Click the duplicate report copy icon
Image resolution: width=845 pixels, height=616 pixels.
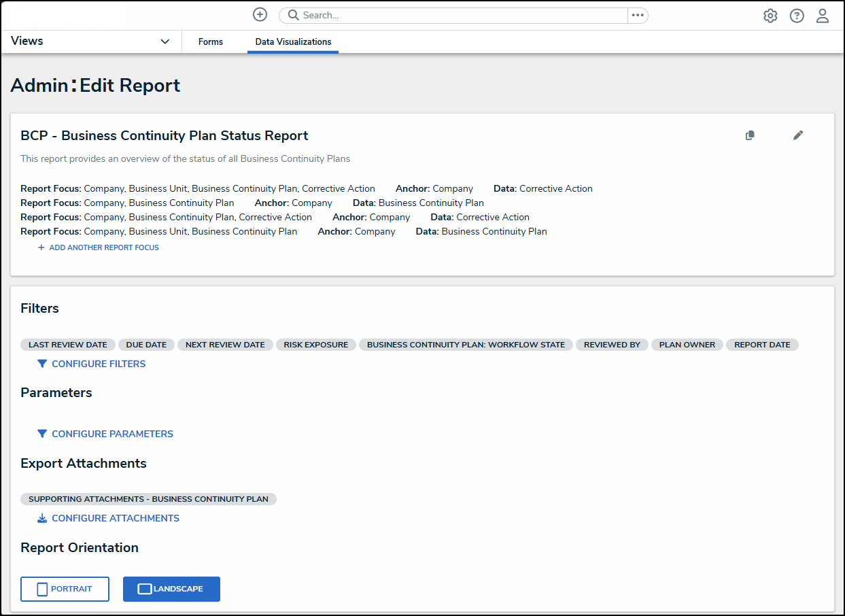[x=750, y=135]
